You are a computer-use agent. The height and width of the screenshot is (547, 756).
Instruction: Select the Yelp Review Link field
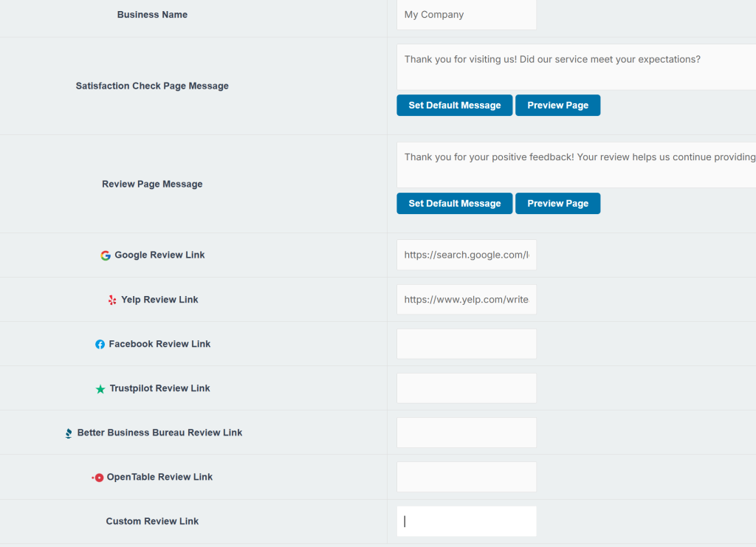coord(466,299)
